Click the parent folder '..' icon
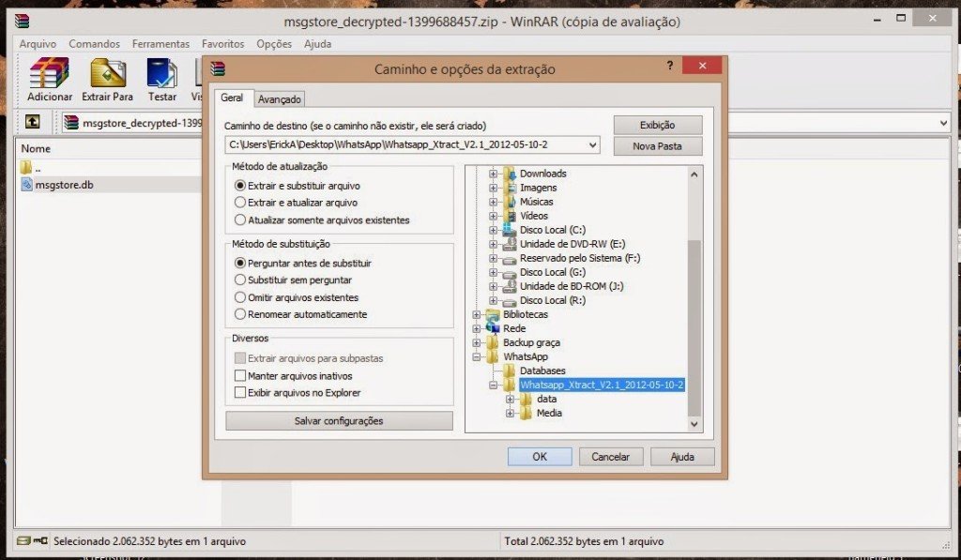The height and width of the screenshot is (560, 961). 25,167
